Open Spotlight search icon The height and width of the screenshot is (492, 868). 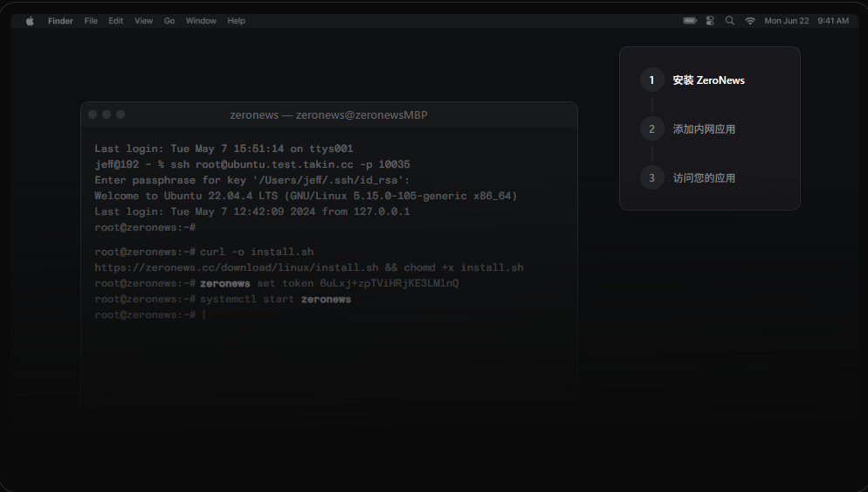(730, 20)
